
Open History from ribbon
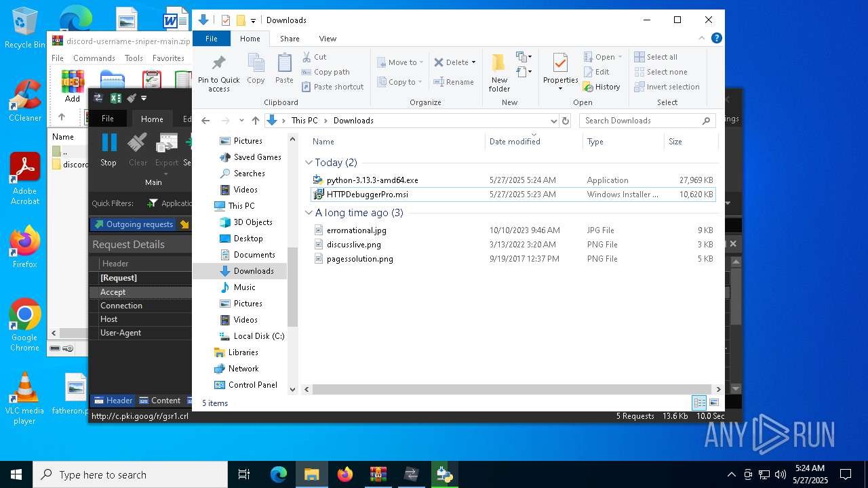point(602,87)
